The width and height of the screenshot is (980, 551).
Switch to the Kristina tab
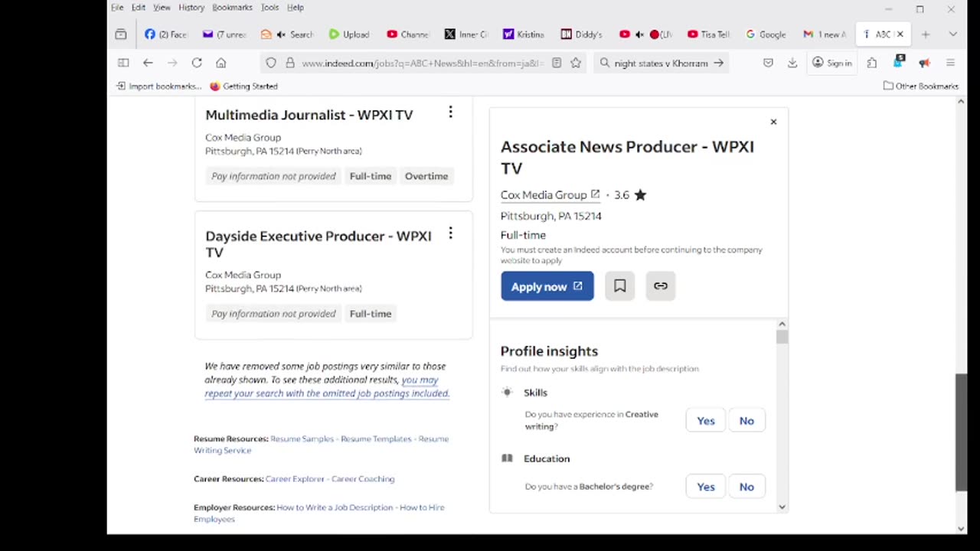524,34
